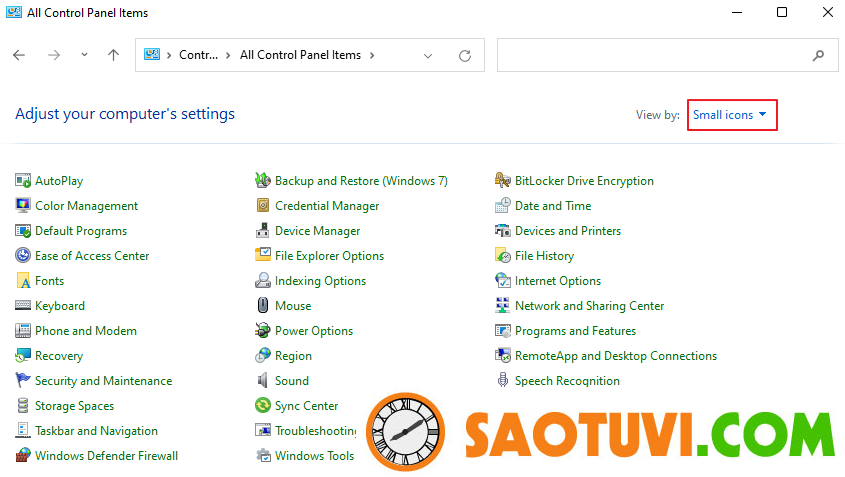Expand chevron before Contr... breadcrumb
The image size is (845, 477).
169,55
